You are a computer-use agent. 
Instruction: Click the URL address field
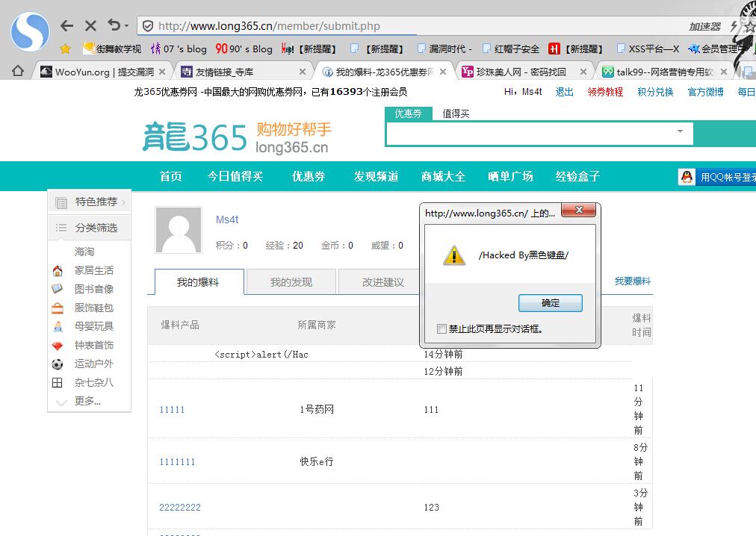coord(420,26)
